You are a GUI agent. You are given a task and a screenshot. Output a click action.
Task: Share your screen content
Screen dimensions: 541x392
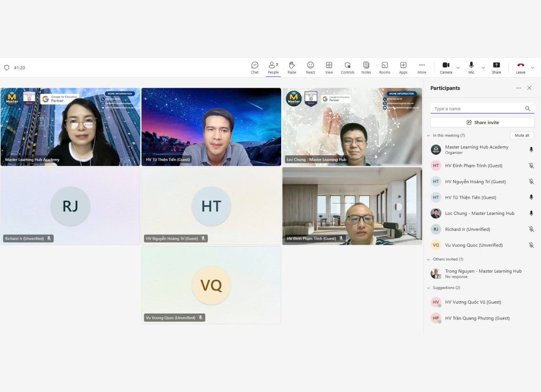496,68
